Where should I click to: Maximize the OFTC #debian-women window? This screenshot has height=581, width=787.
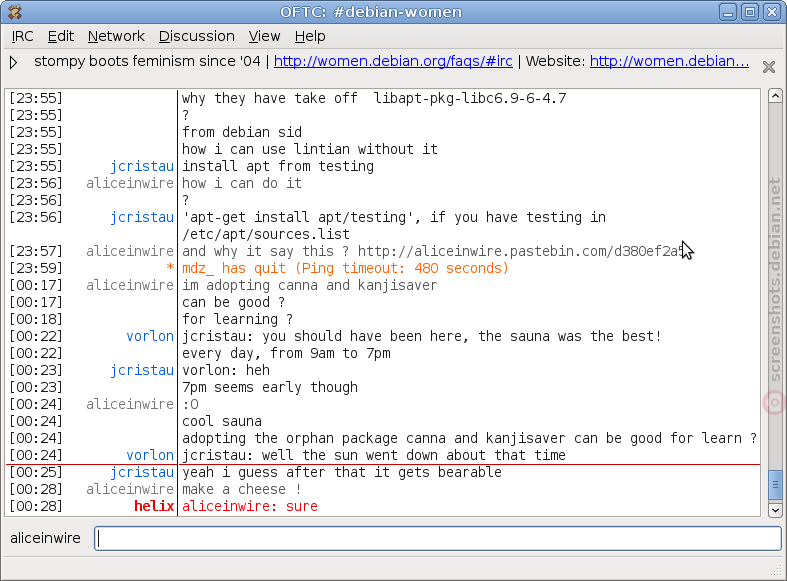click(x=750, y=12)
